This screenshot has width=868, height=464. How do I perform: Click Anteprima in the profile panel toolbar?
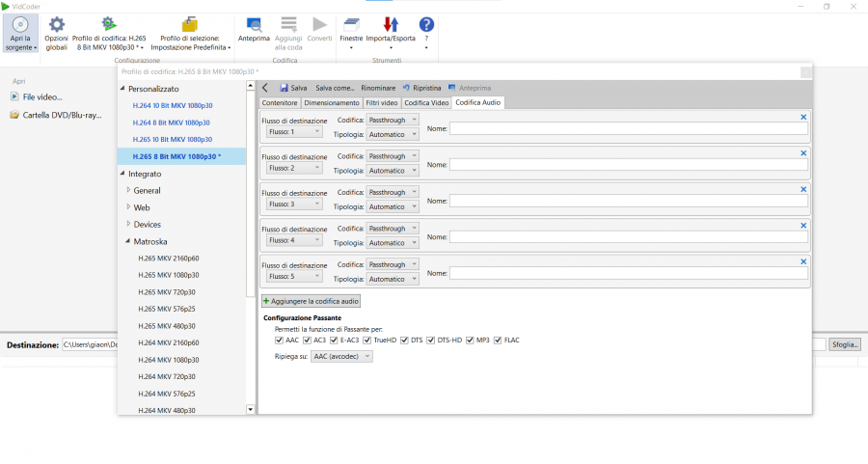coord(470,88)
